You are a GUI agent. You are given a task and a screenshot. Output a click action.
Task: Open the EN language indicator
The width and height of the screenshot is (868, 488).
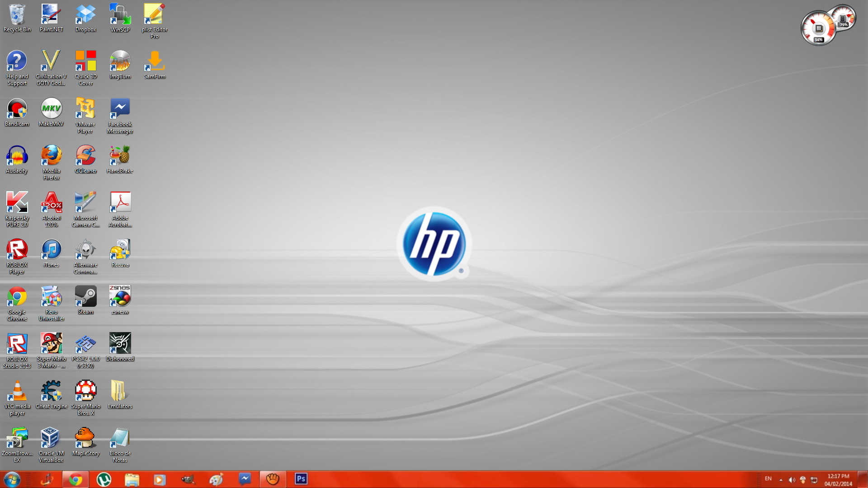pos(768,479)
